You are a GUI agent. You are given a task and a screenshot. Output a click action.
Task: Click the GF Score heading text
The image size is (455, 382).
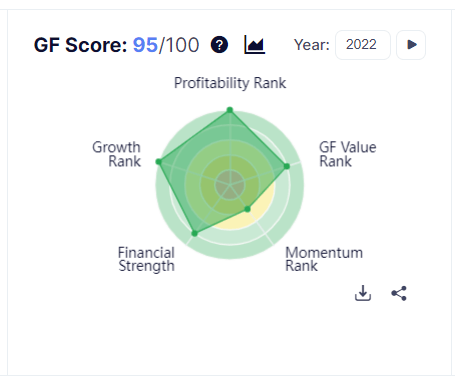pos(80,45)
